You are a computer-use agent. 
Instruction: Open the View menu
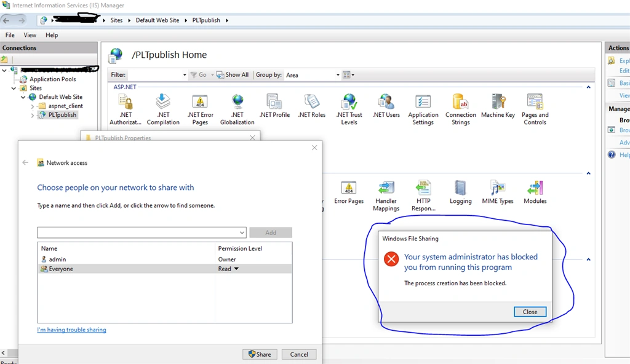pyautogui.click(x=30, y=35)
